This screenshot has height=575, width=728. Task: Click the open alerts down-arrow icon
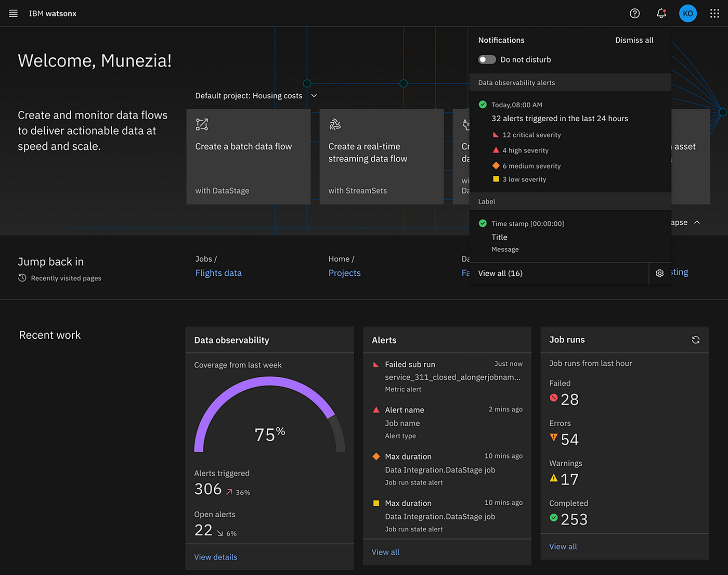[x=220, y=533]
